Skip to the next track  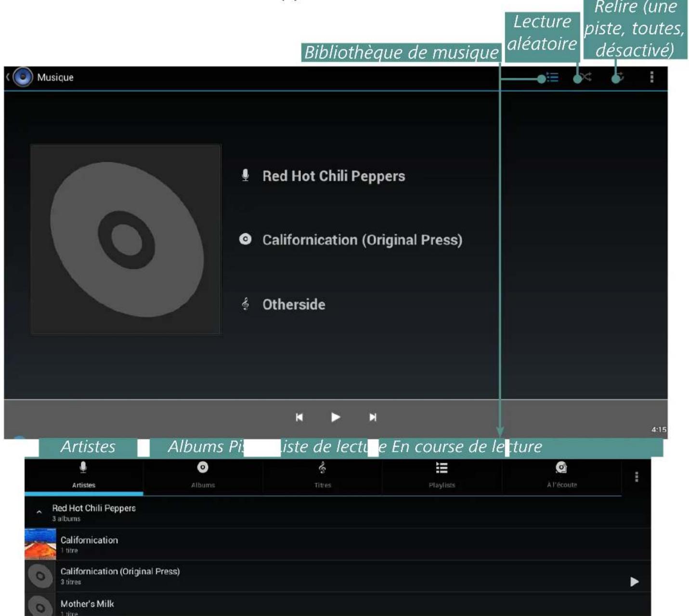coord(373,417)
